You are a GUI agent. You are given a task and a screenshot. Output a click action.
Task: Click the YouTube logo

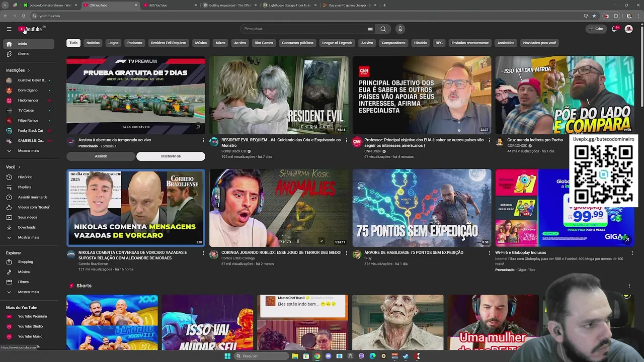(x=31, y=29)
